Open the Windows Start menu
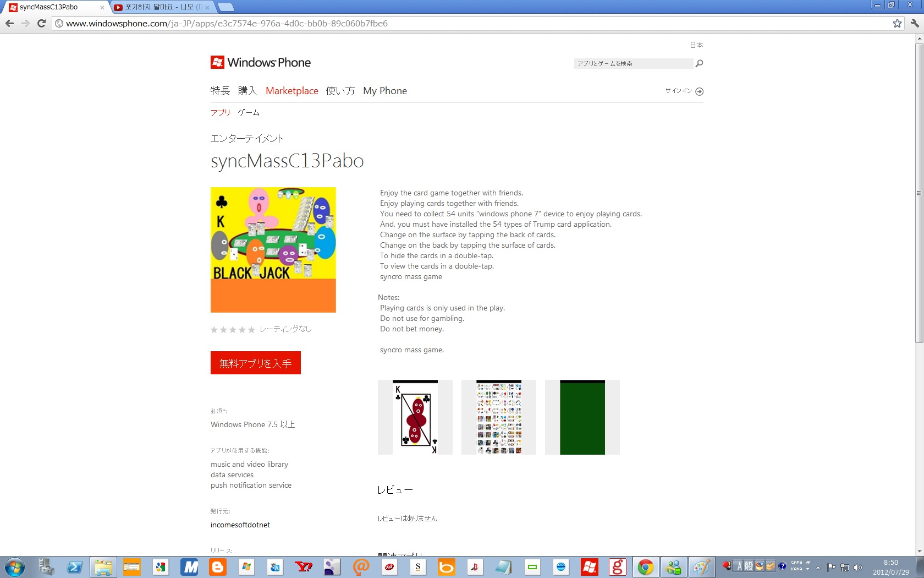This screenshot has height=578, width=924. tap(15, 567)
